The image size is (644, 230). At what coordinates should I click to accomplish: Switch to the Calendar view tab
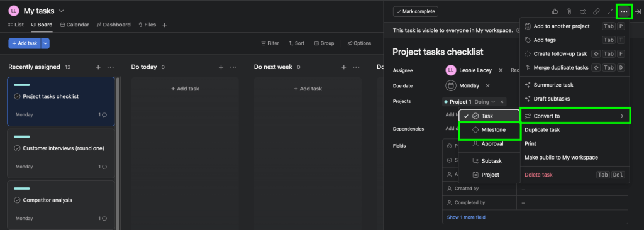(x=75, y=25)
